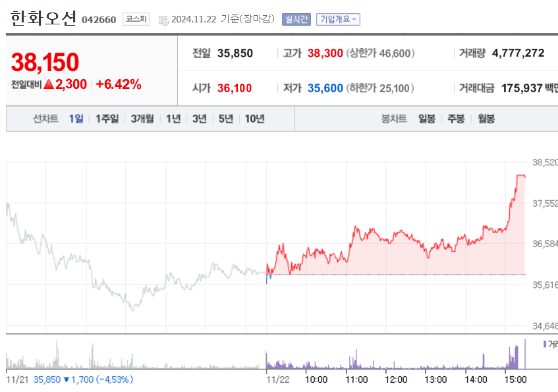Click the 11/22 date marker on chart axis
Image resolution: width=558 pixels, height=392 pixels.
click(x=277, y=379)
